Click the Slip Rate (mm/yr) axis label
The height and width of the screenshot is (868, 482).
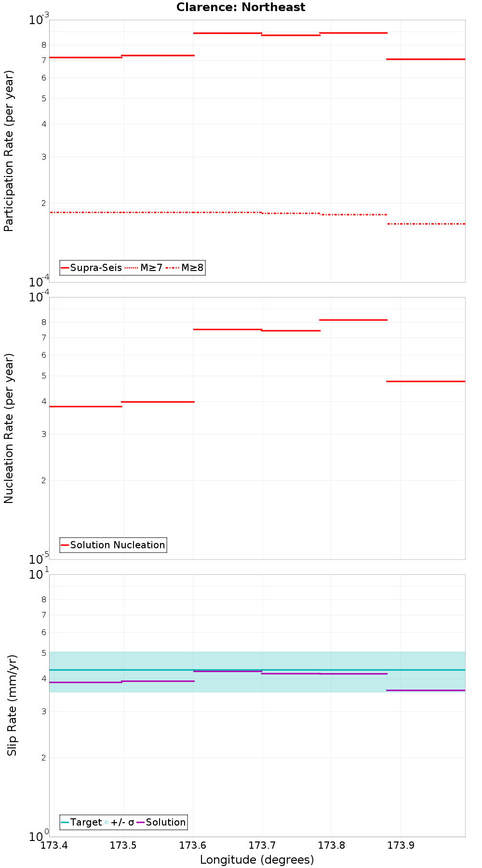click(x=12, y=705)
